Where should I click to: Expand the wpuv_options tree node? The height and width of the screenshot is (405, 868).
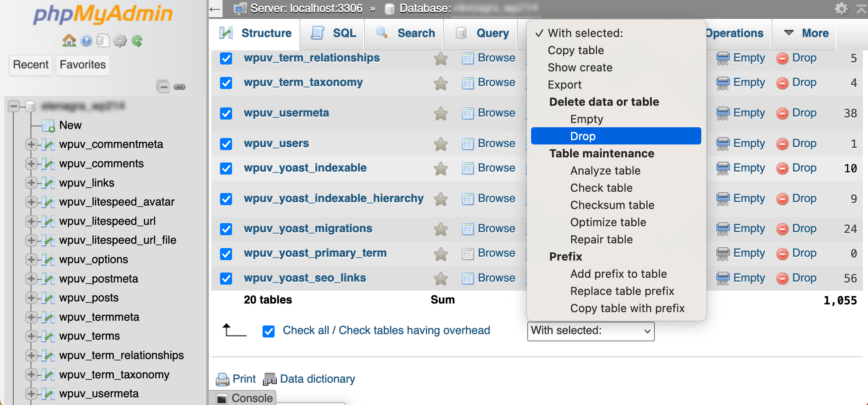[x=31, y=260]
